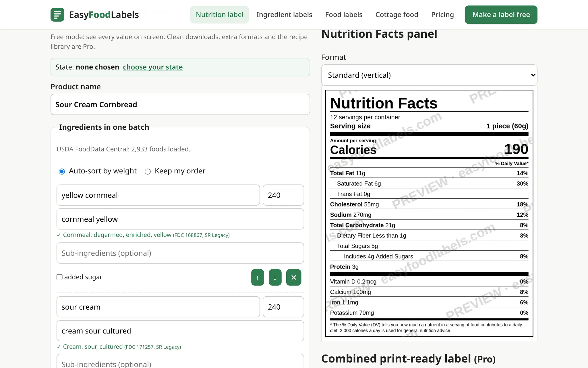
Task: Click Combined print-ready label heading
Action: click(408, 359)
